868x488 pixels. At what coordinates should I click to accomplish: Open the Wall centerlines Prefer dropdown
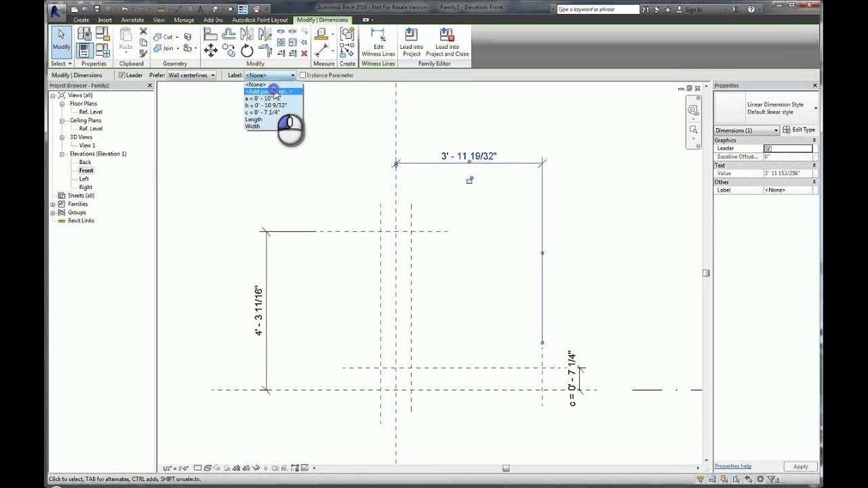[214, 75]
